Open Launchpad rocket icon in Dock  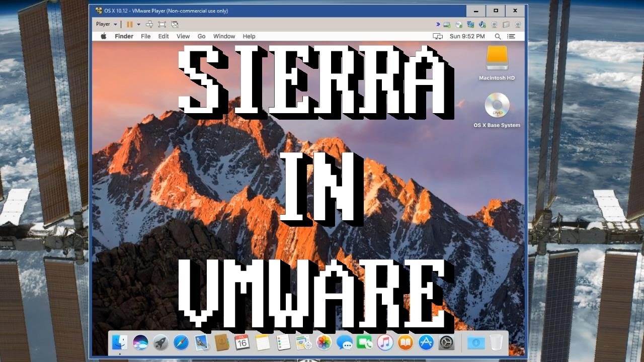(160, 342)
